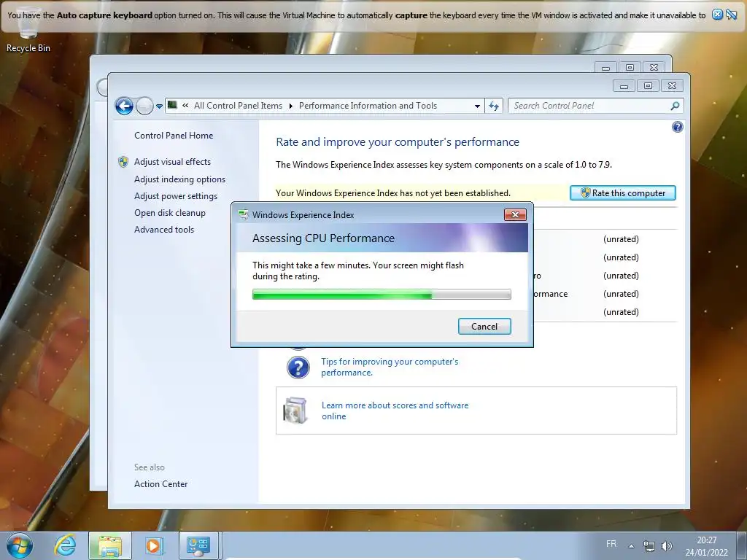747x560 pixels.
Task: Switch to Control Panel taskbar button
Action: point(198,545)
